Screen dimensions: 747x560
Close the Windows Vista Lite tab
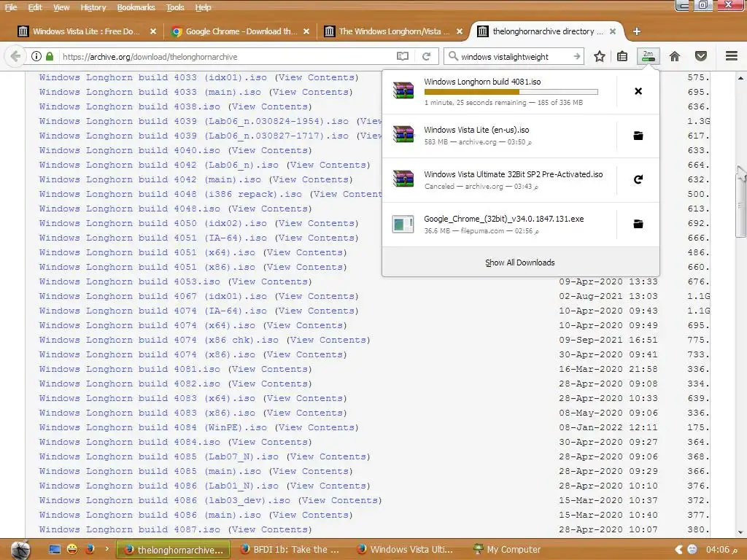[153, 31]
